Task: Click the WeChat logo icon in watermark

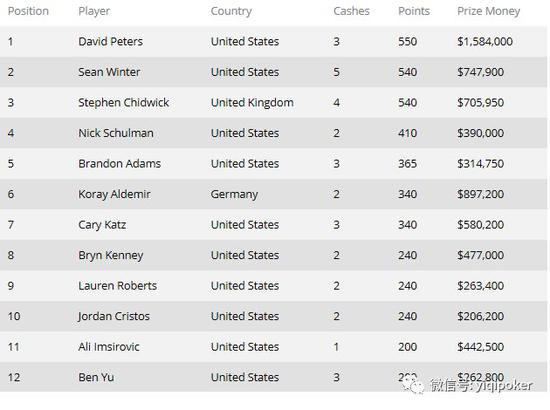Action: tap(414, 385)
